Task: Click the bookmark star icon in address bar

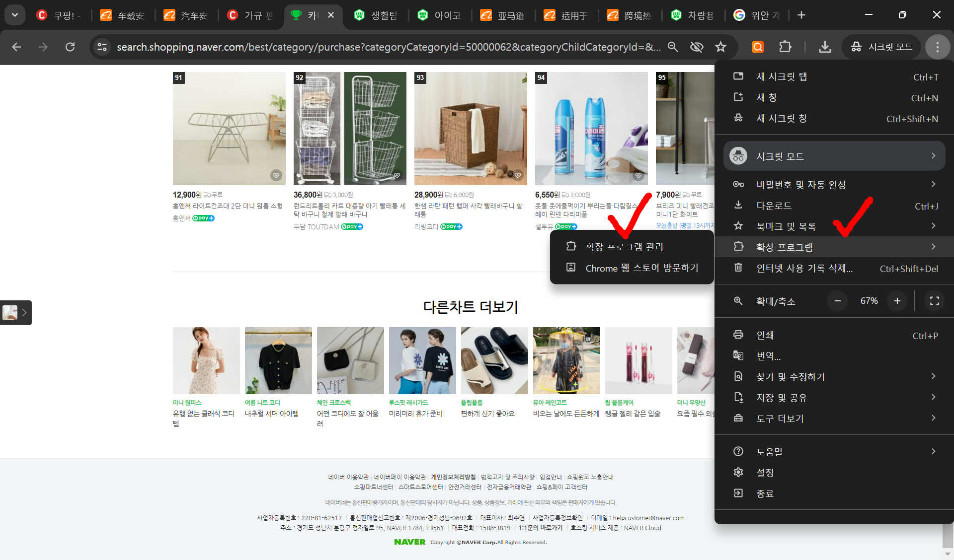Action: 720,47
